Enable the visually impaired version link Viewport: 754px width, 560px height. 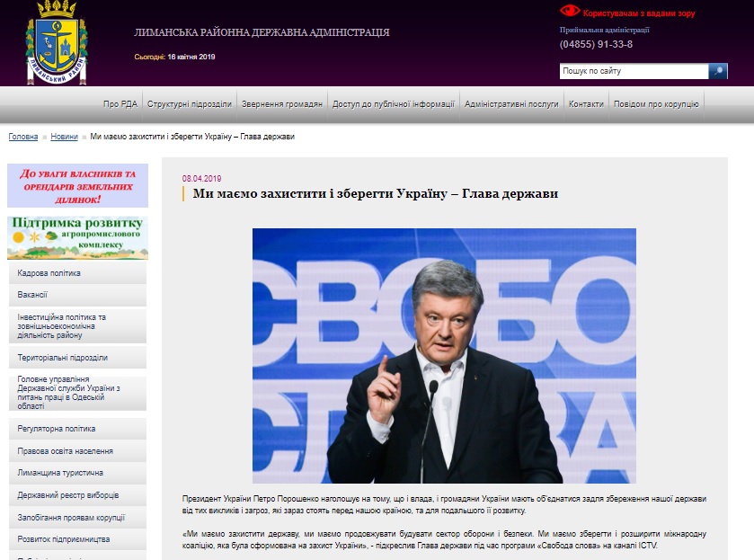[638, 13]
